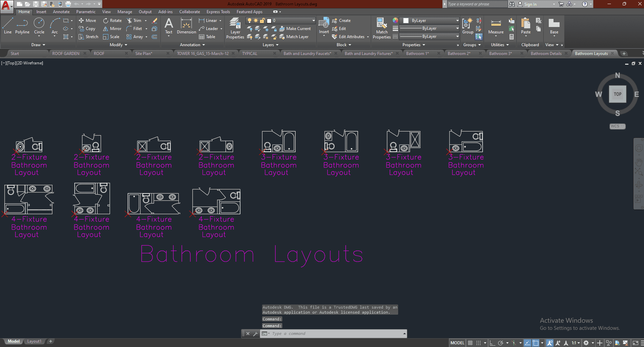Image resolution: width=644 pixels, height=347 pixels.
Task: Toggle polar tracking in status bar
Action: [500, 343]
